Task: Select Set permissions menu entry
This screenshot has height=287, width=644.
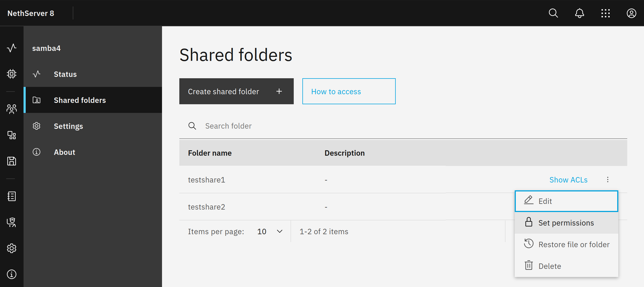Action: 566,223
